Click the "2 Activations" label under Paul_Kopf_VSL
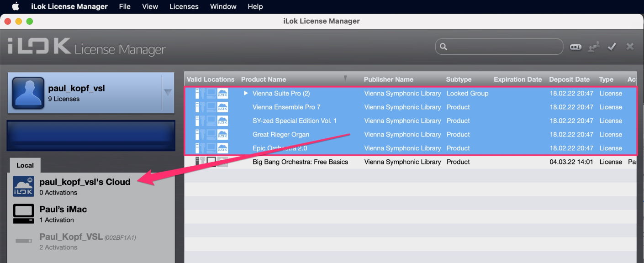 [x=58, y=247]
